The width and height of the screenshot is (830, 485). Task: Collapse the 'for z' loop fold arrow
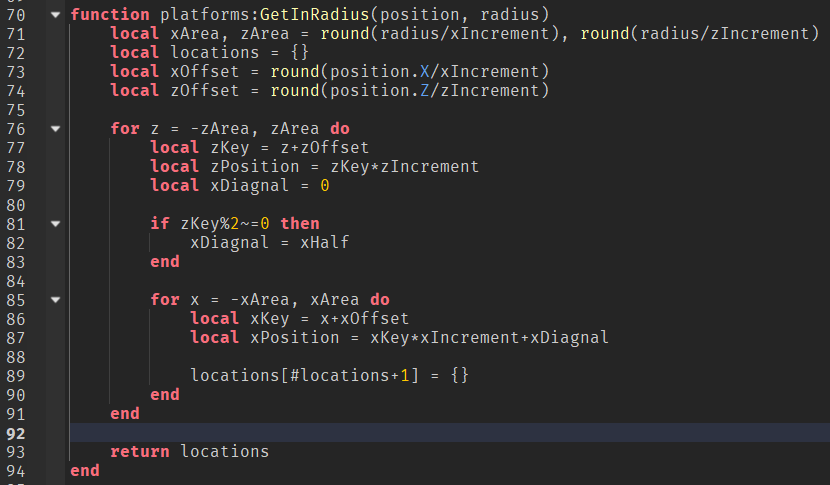(x=54, y=129)
